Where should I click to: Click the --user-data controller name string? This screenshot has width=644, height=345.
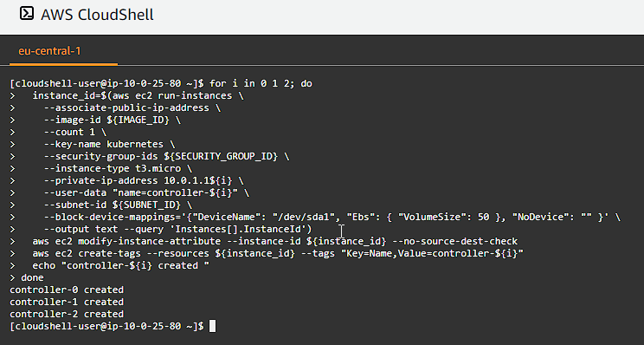tap(175, 192)
